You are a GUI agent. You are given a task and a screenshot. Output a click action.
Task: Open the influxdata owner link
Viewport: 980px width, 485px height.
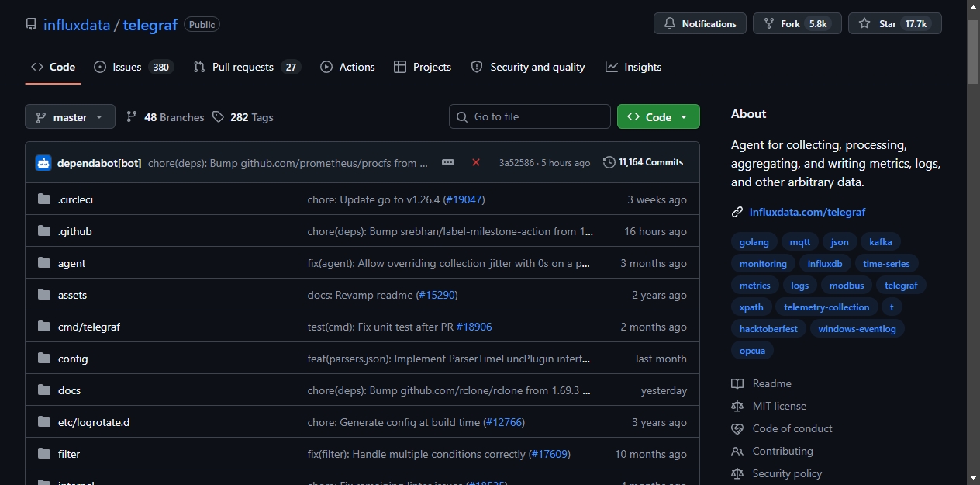click(x=76, y=25)
